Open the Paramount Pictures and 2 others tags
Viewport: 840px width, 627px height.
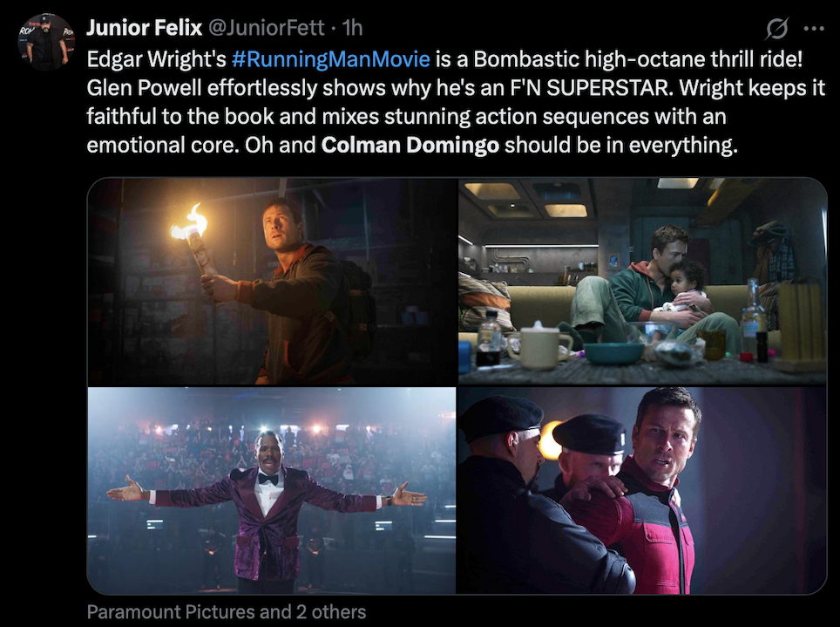tap(227, 612)
